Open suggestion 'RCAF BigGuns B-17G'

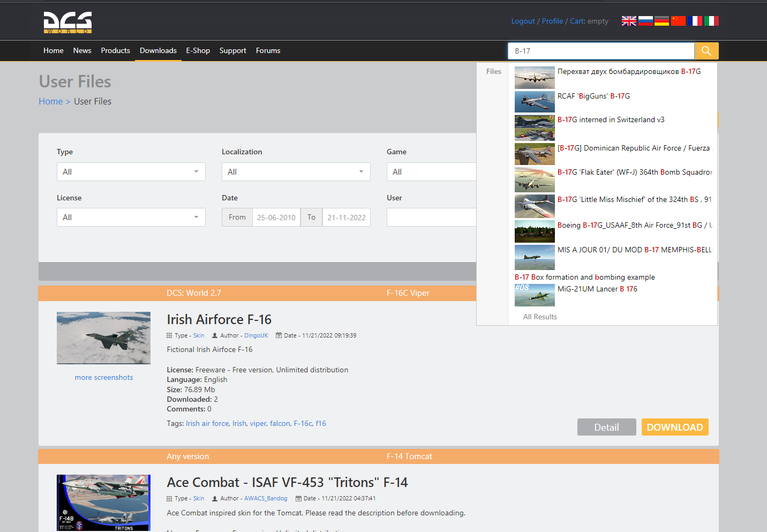(593, 96)
